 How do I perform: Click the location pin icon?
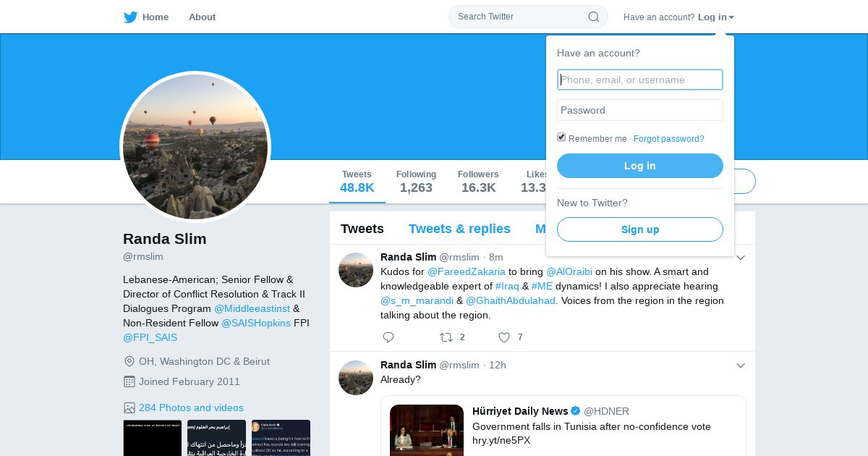pos(129,361)
